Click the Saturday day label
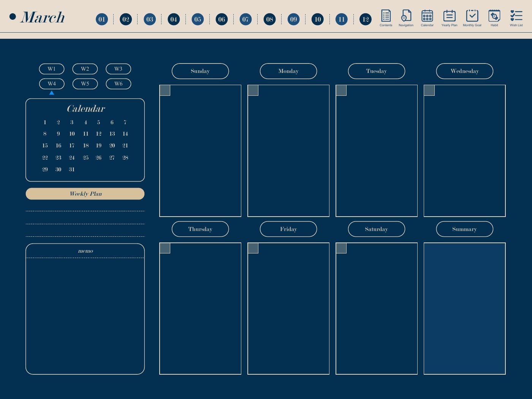Screen dimensions: 532x399 click(x=377, y=229)
